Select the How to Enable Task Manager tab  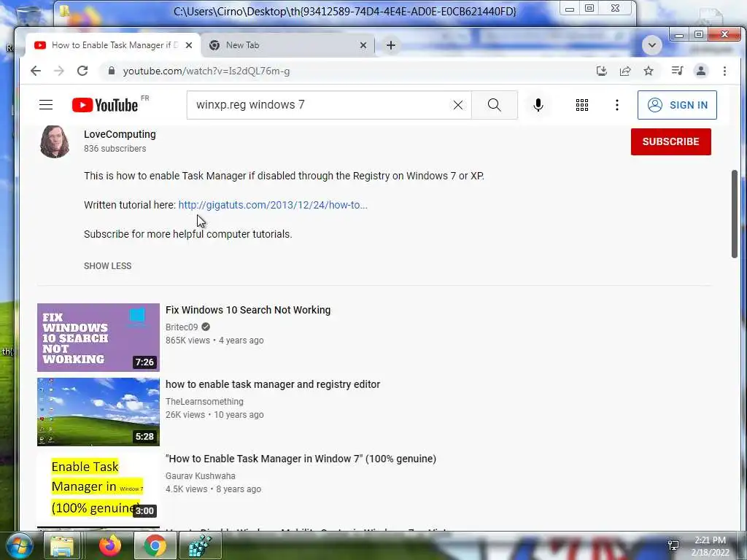[113, 45]
